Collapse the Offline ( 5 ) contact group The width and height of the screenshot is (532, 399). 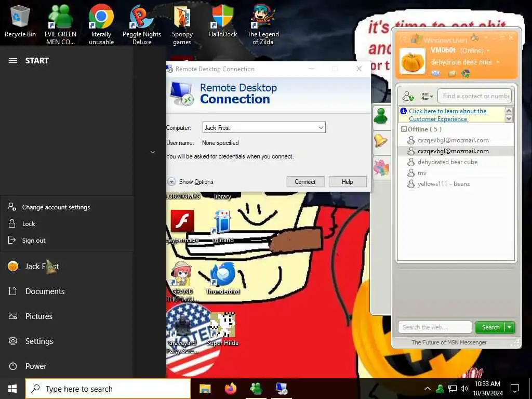404,129
